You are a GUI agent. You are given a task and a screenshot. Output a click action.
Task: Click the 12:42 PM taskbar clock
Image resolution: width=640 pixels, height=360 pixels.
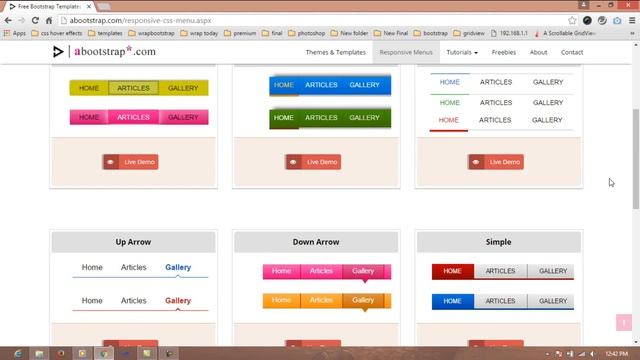(617, 354)
